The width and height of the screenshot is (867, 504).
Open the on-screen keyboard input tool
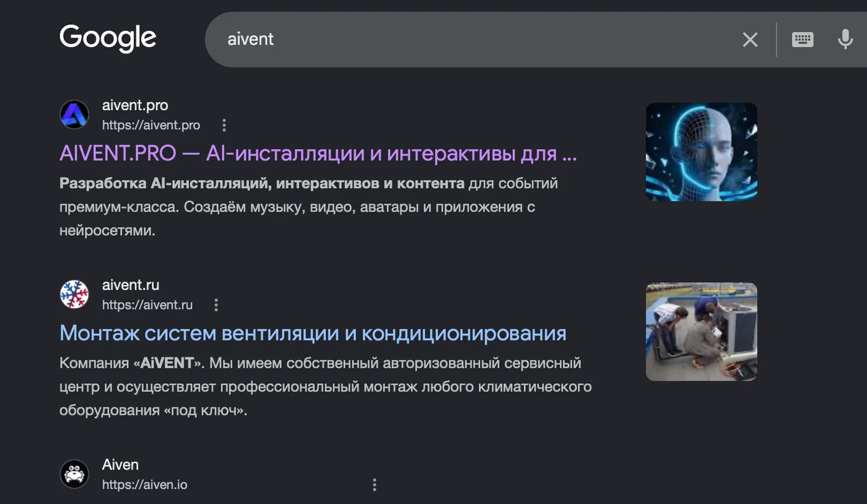(x=803, y=40)
